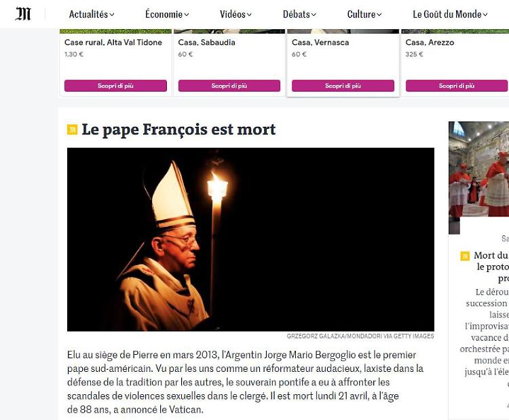Open the Culture menu
The height and width of the screenshot is (420, 509).
point(364,14)
